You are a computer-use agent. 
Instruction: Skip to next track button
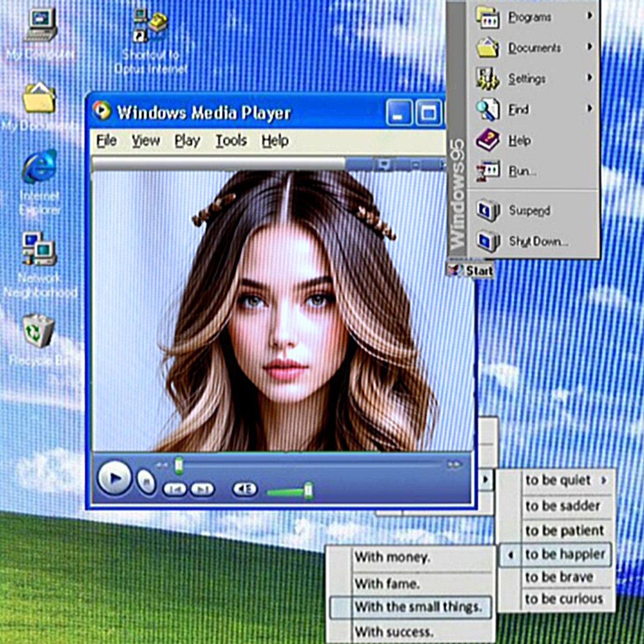point(202,490)
